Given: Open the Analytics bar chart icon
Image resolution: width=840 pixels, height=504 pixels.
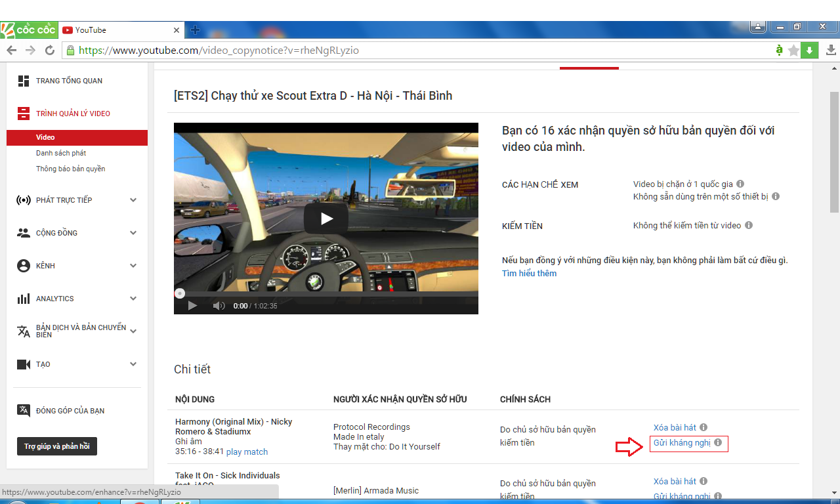Looking at the screenshot, I should 24,299.
